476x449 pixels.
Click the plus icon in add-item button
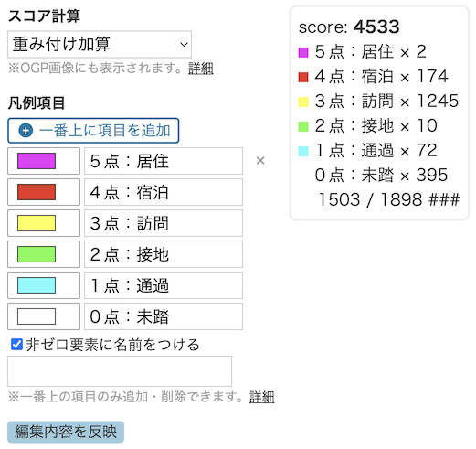26,131
